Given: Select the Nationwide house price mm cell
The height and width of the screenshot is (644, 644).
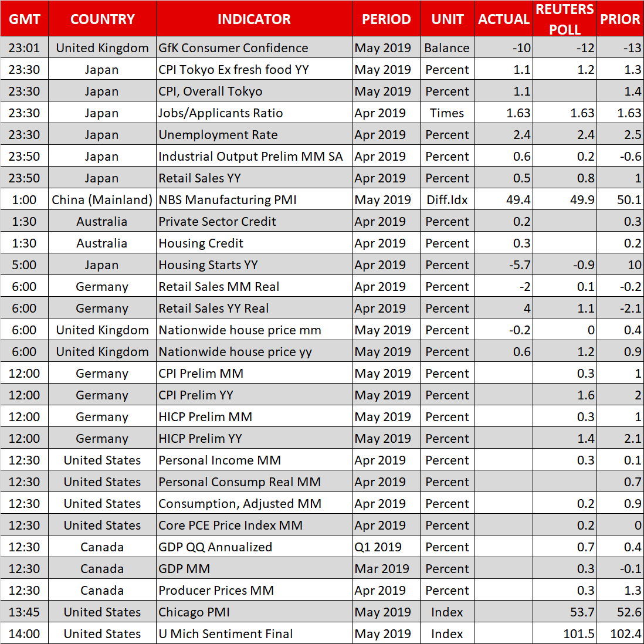Looking at the screenshot, I should pyautogui.click(x=254, y=330).
